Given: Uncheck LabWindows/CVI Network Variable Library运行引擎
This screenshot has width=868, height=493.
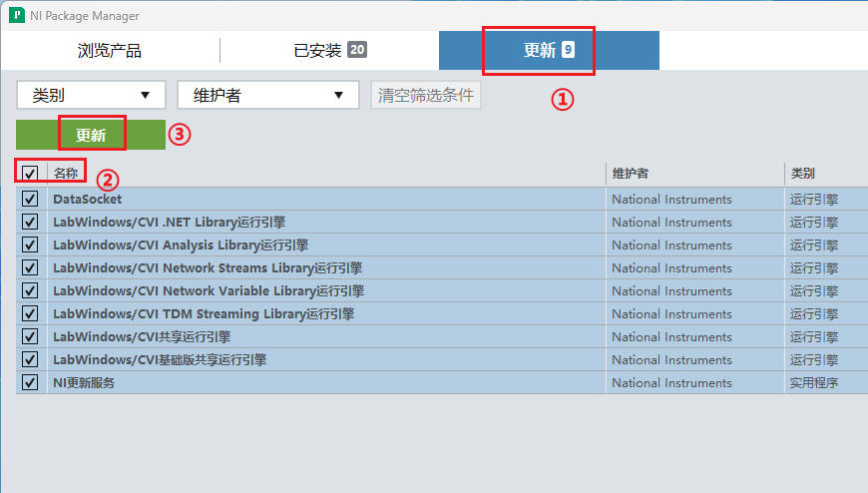Looking at the screenshot, I should tap(30, 290).
